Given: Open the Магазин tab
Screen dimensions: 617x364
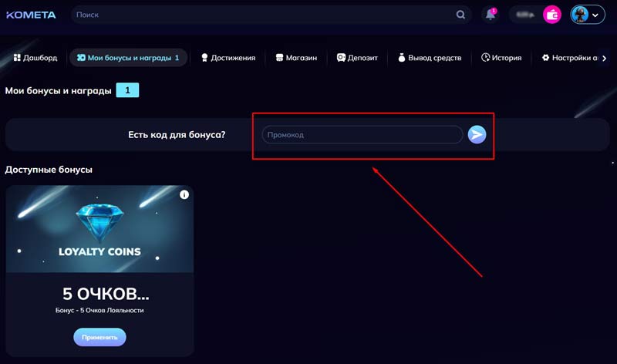Looking at the screenshot, I should coord(296,58).
